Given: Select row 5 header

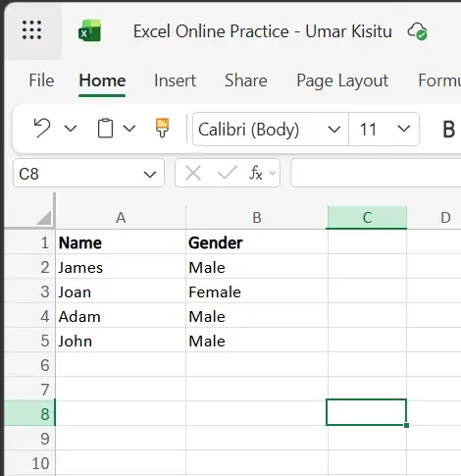Looking at the screenshot, I should 29,340.
